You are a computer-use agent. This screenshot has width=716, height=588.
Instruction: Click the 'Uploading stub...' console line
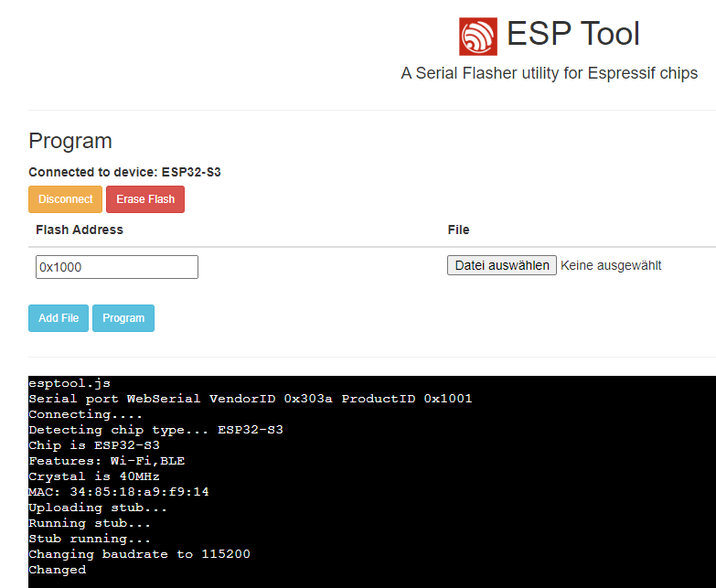(x=98, y=508)
